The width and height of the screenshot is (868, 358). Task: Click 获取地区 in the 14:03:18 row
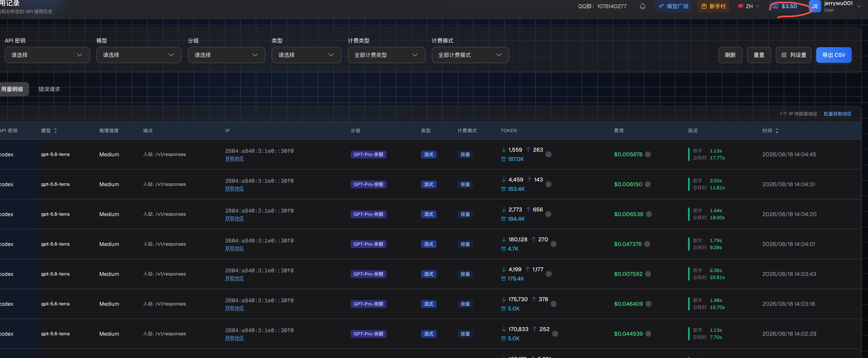point(235,308)
